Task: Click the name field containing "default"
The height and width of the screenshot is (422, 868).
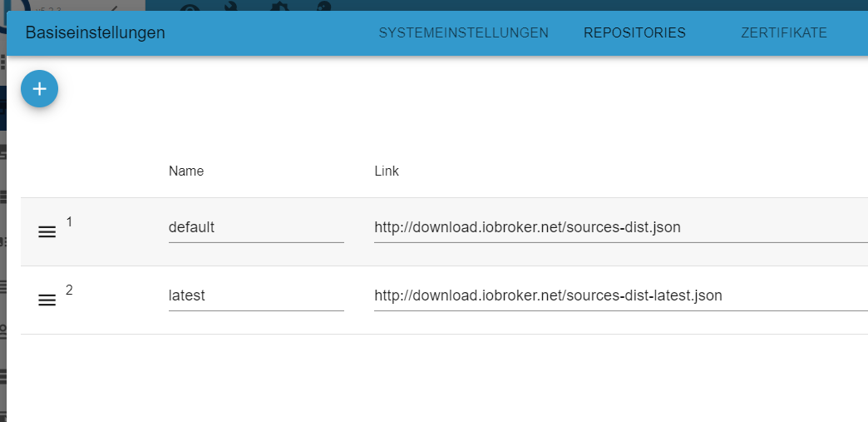Action: 255,227
